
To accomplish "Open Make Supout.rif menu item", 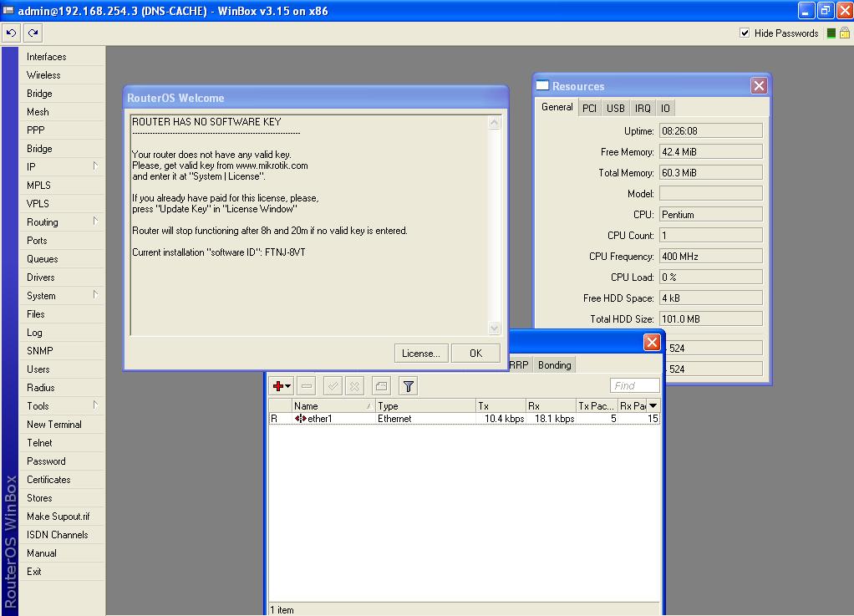I will coord(62,517).
